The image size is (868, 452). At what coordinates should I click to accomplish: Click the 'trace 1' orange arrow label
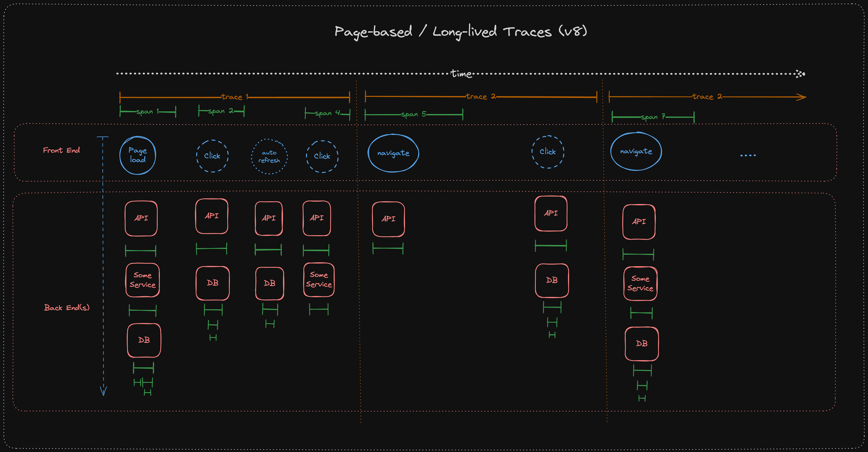pos(235,97)
